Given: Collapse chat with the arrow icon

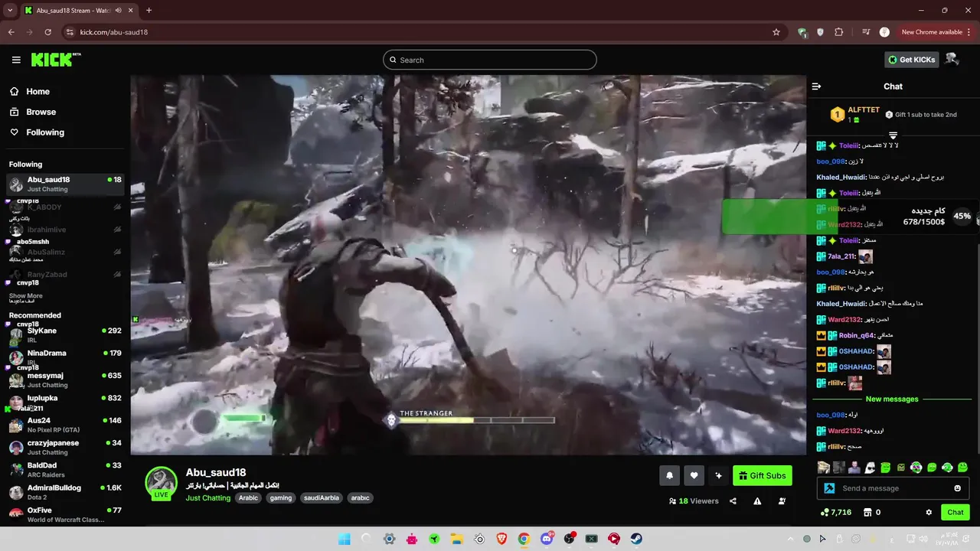Looking at the screenshot, I should pos(816,86).
